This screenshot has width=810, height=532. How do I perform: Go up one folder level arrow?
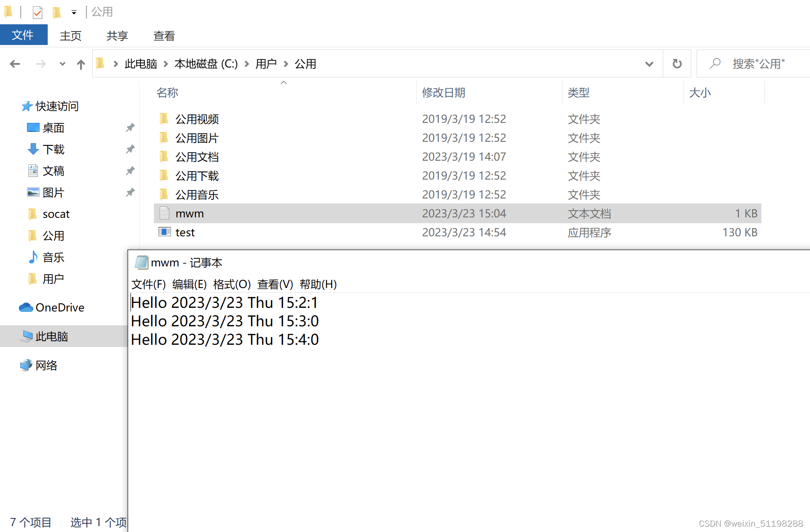point(81,64)
